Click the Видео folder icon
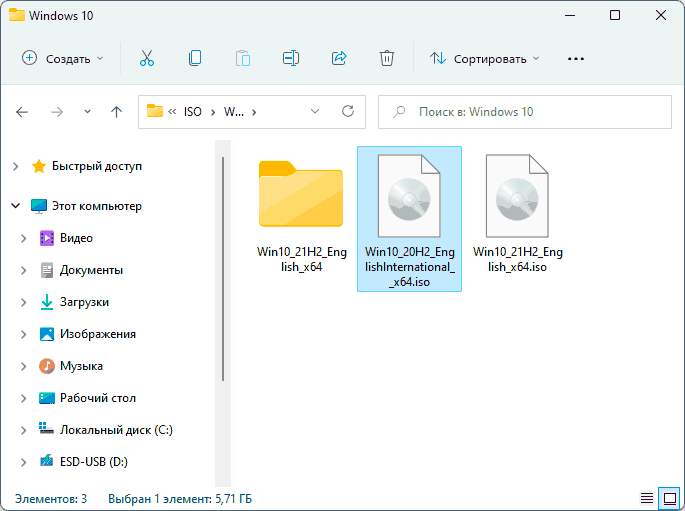Viewport: 685px width, 511px height. tap(47, 238)
